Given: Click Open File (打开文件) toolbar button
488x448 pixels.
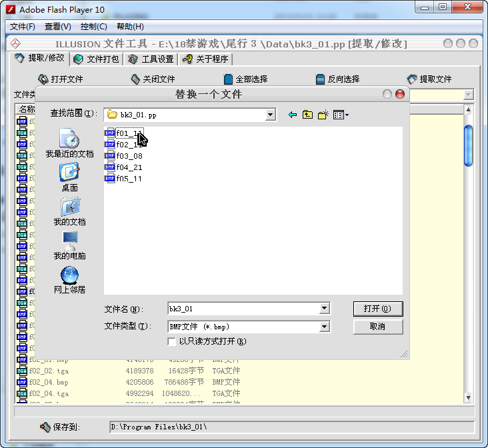Looking at the screenshot, I should coord(61,79).
